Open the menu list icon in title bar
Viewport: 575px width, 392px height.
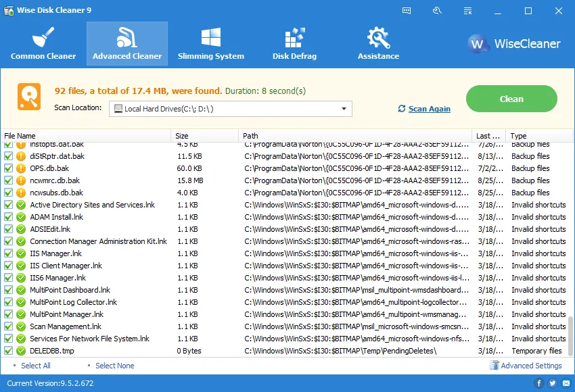[467, 11]
